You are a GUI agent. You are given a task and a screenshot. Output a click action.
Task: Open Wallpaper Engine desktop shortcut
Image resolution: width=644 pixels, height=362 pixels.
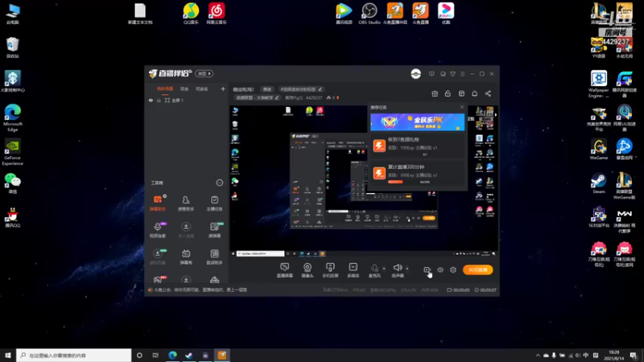tap(598, 84)
